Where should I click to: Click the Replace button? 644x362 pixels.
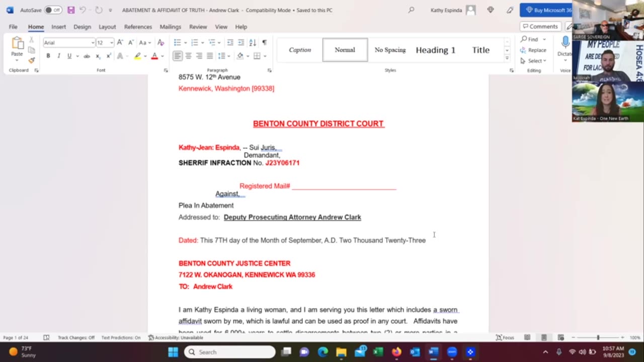pos(534,50)
